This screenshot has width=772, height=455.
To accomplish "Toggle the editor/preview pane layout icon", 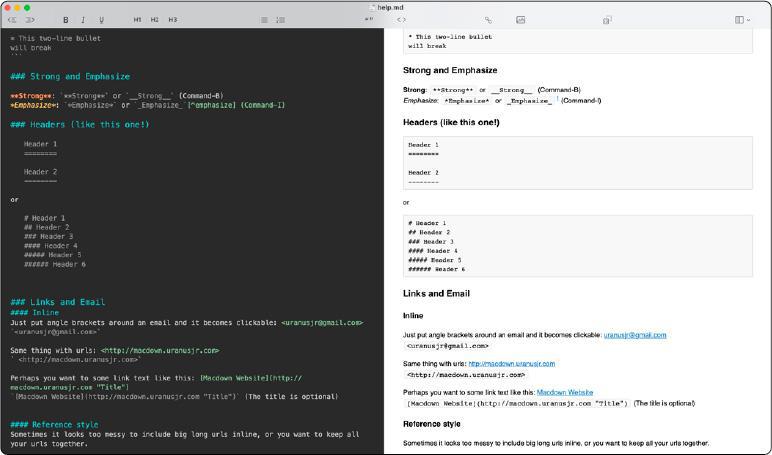I will point(739,20).
